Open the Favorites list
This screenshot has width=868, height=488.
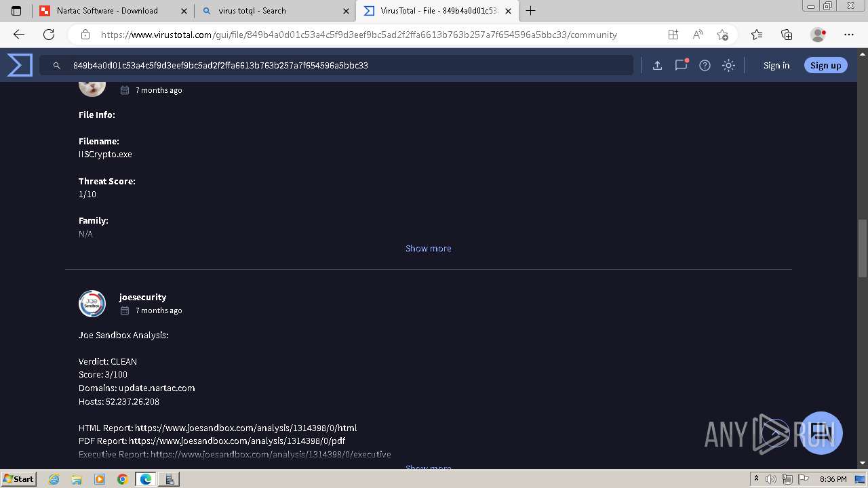click(x=757, y=35)
